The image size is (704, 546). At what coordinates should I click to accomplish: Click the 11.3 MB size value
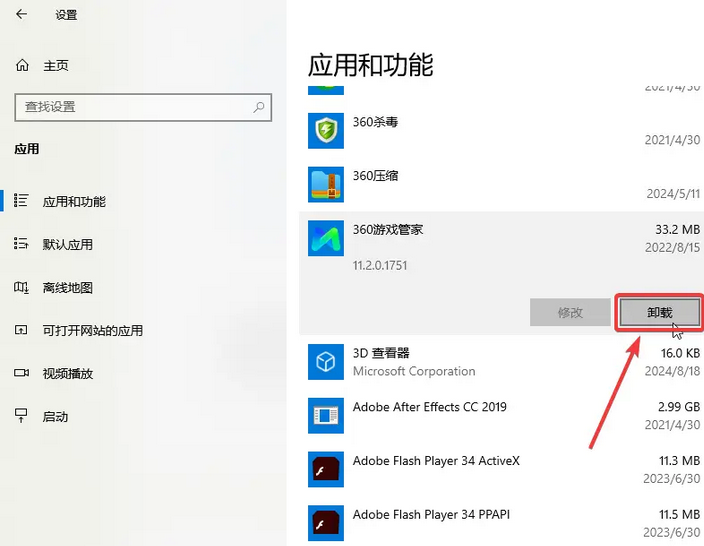coord(679,461)
